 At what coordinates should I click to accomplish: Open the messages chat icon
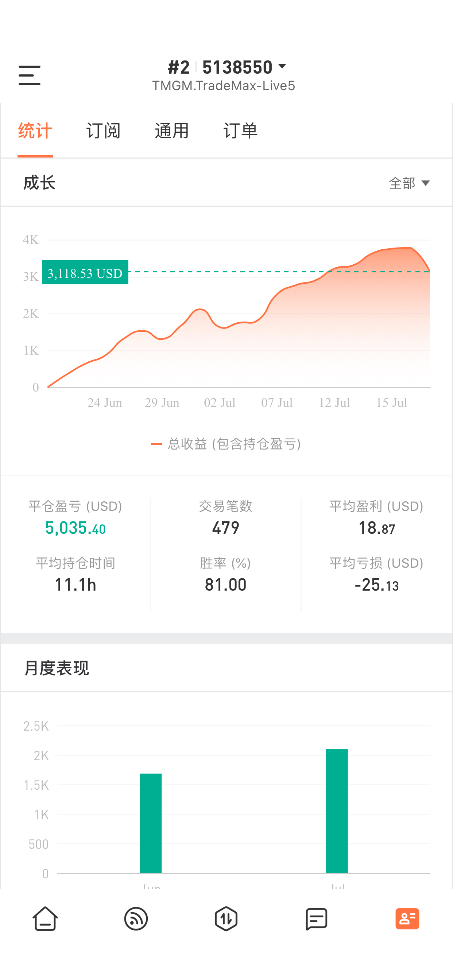[317, 919]
